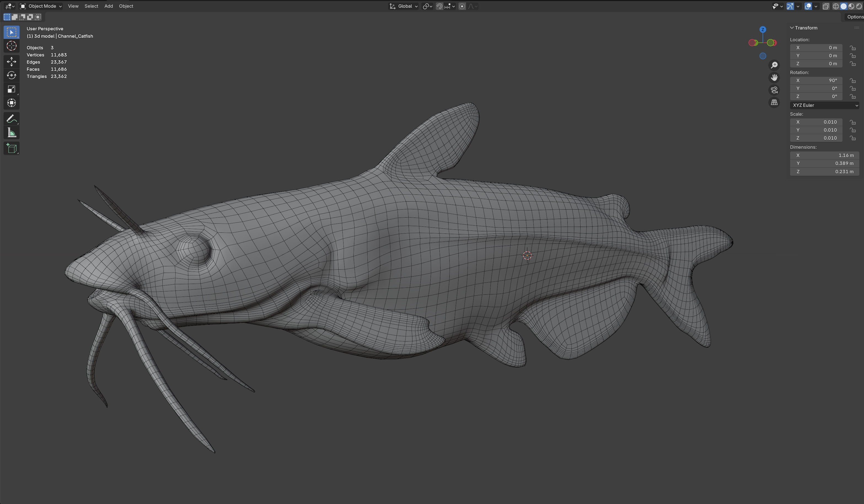The height and width of the screenshot is (504, 864).
Task: Lock the X location value
Action: click(852, 48)
